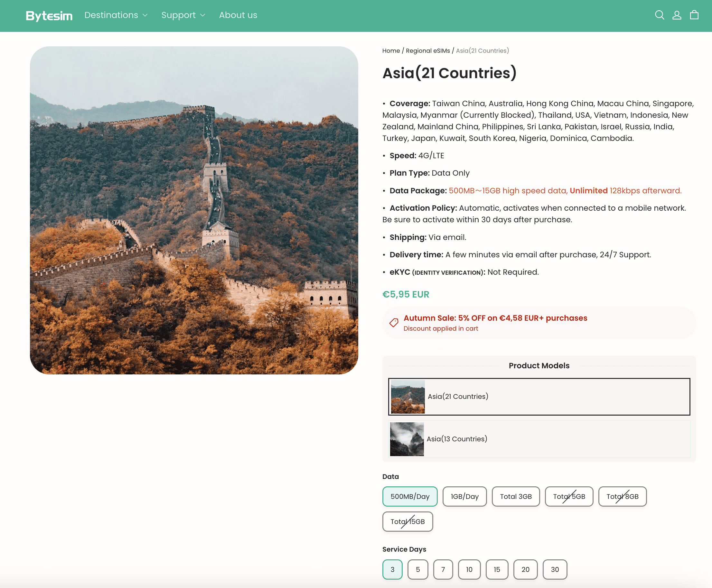Choose the Total 3GB data plan
Screen dimensions: 712x588
pyautogui.click(x=515, y=496)
